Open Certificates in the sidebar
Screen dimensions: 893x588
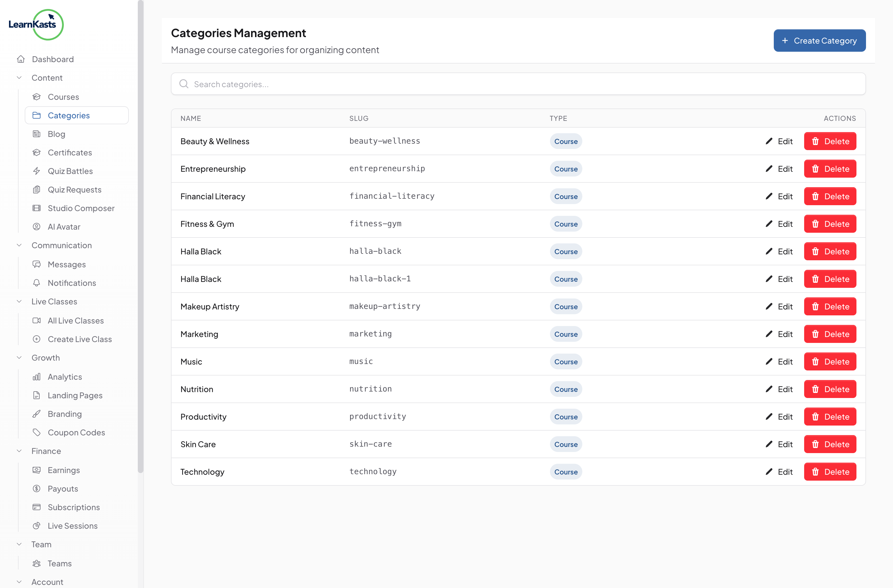(76, 153)
